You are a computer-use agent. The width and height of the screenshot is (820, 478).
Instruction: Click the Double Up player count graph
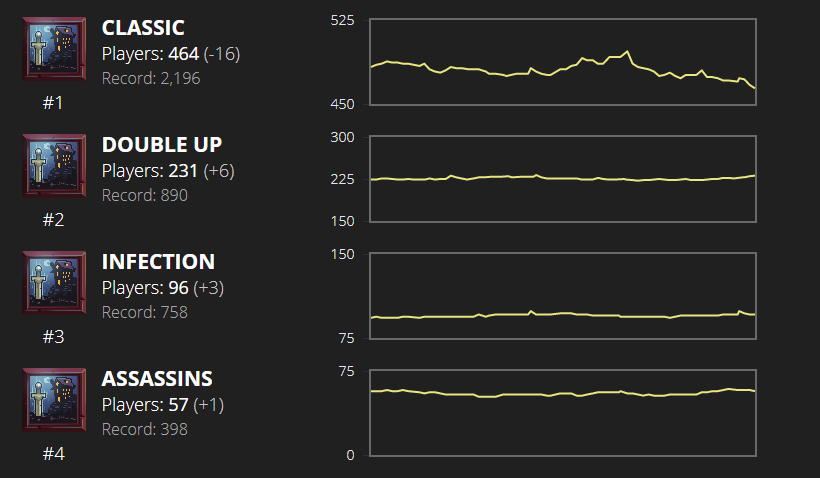click(x=563, y=178)
